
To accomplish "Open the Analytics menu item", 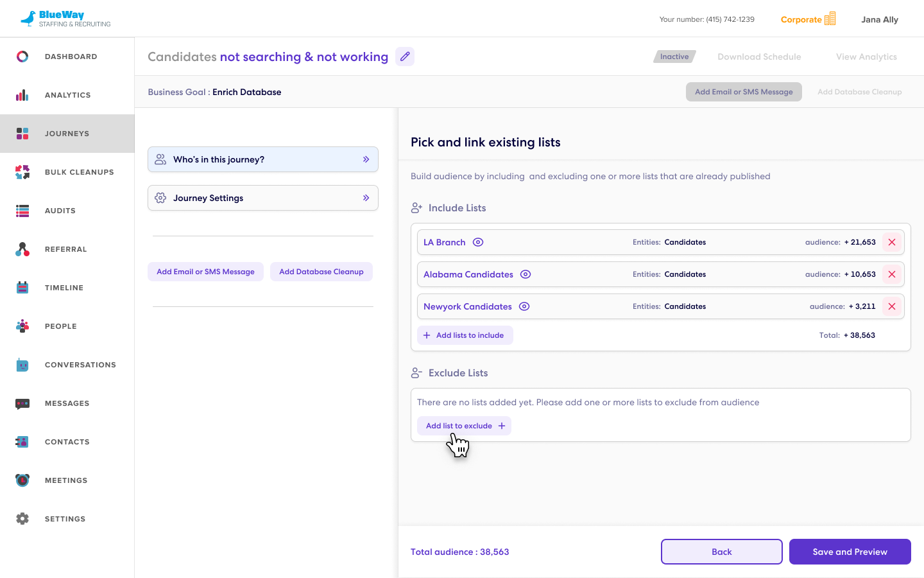I will click(67, 95).
